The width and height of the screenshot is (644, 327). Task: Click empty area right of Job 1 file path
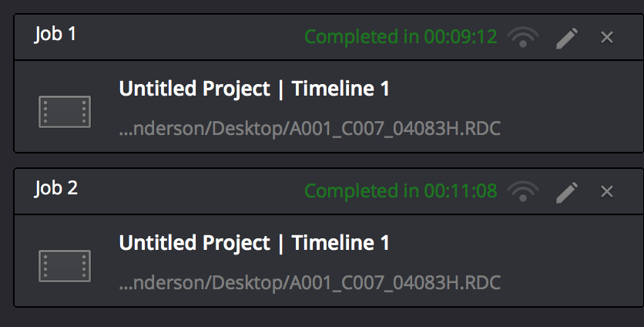570,128
